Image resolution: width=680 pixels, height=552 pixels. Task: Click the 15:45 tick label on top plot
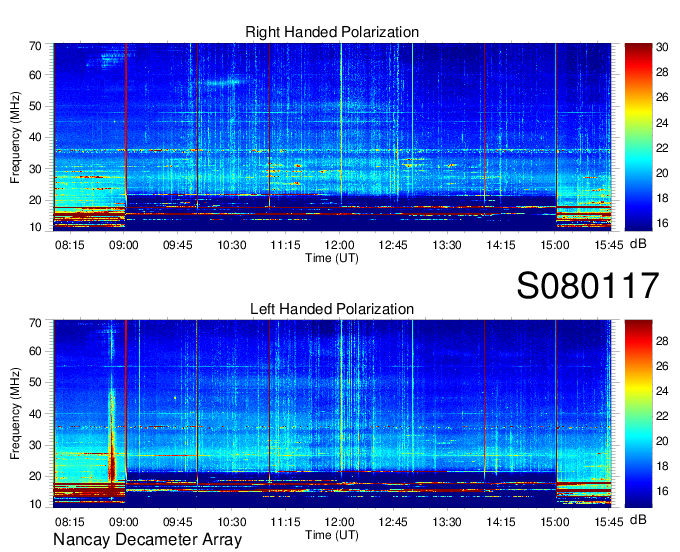[609, 245]
